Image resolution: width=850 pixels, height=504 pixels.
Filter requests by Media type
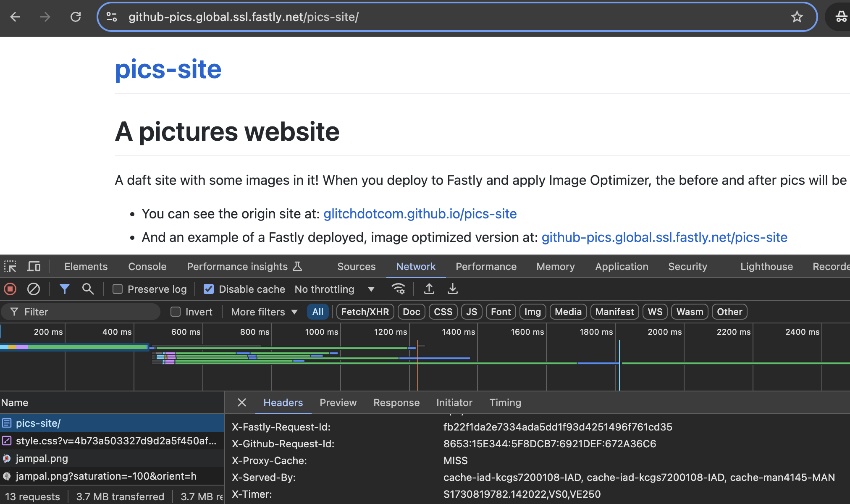pyautogui.click(x=568, y=312)
